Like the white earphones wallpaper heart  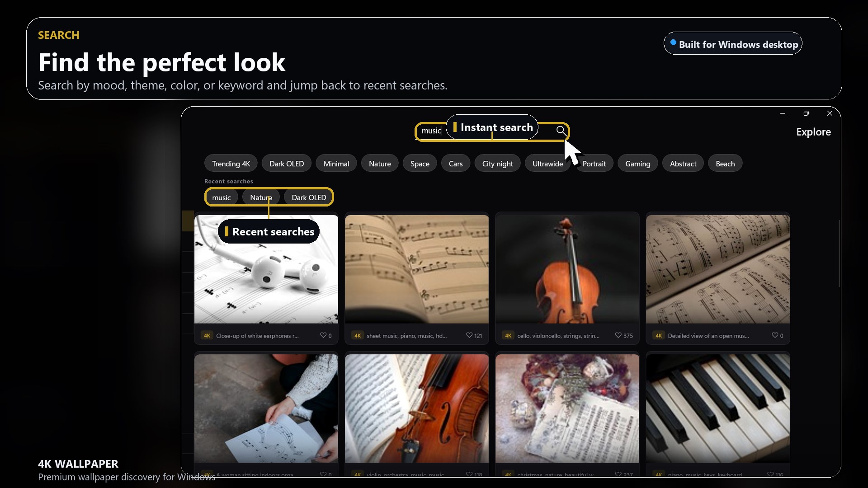(323, 335)
